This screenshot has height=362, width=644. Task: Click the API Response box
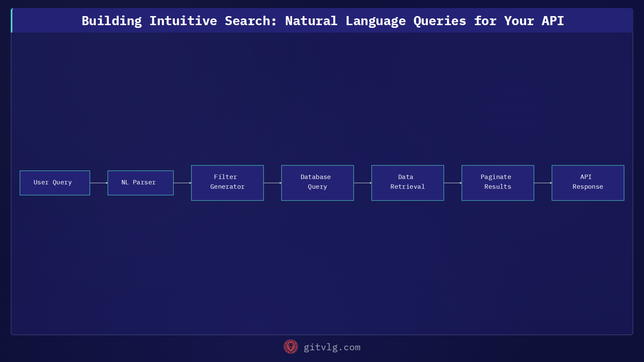[588, 183]
